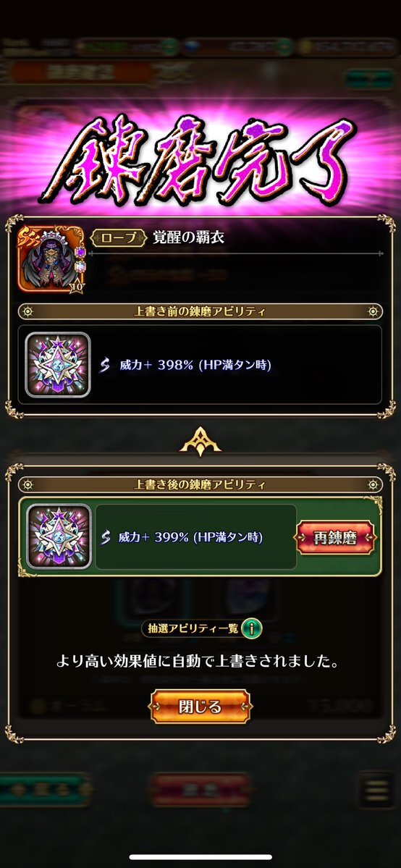This screenshot has height=868, width=401.
Task: Open the 抽選アビリティ一覧 green info icon
Action: [252, 628]
